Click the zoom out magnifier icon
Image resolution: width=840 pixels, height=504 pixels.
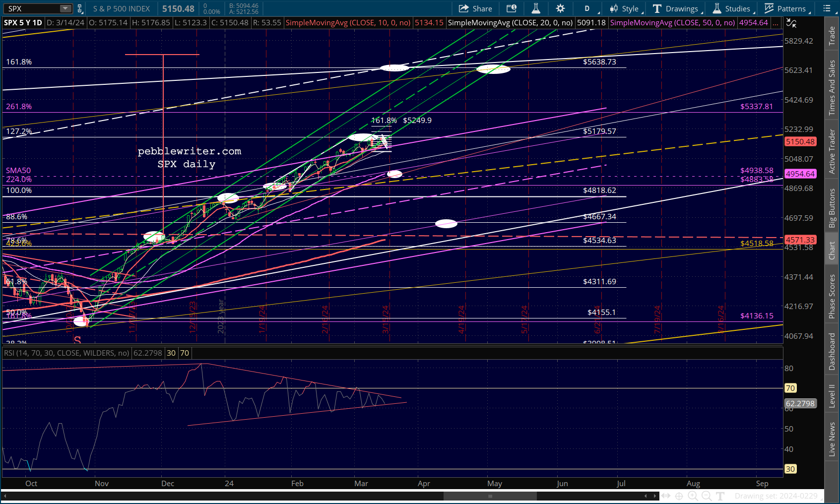(x=707, y=496)
